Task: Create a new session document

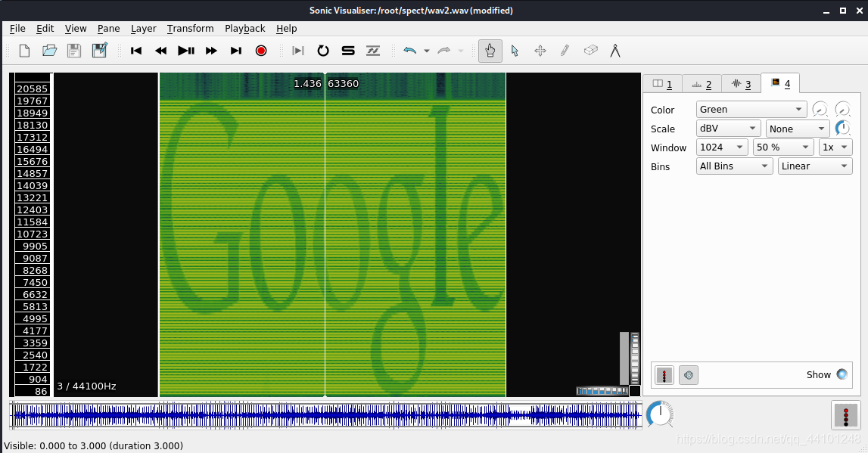Action: pyautogui.click(x=24, y=51)
